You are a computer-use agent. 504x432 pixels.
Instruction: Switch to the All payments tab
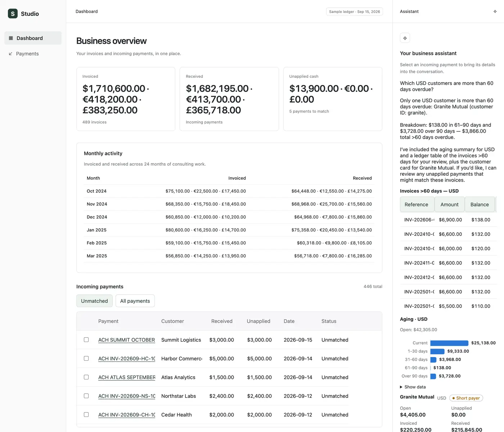(135, 301)
